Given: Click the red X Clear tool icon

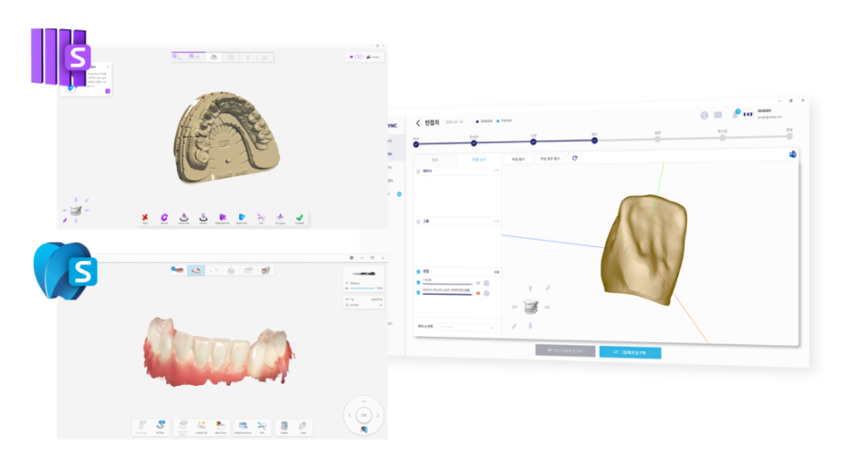Looking at the screenshot, I should tap(145, 217).
